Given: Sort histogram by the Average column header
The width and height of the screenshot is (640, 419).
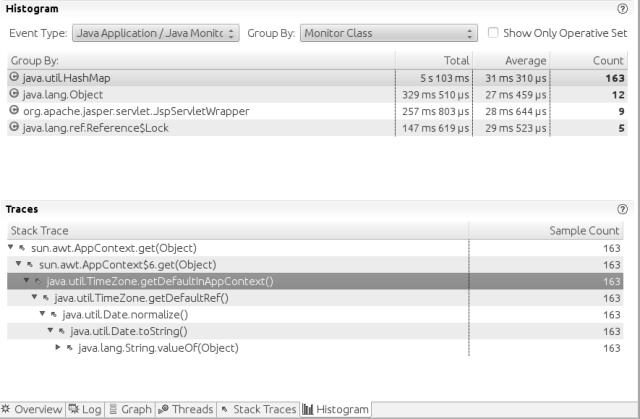Looking at the screenshot, I should [511, 60].
